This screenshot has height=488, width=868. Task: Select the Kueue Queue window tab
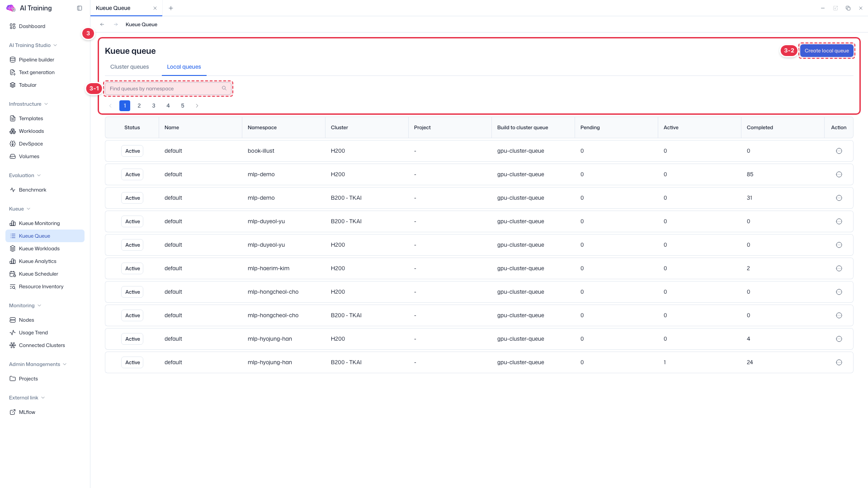[126, 8]
